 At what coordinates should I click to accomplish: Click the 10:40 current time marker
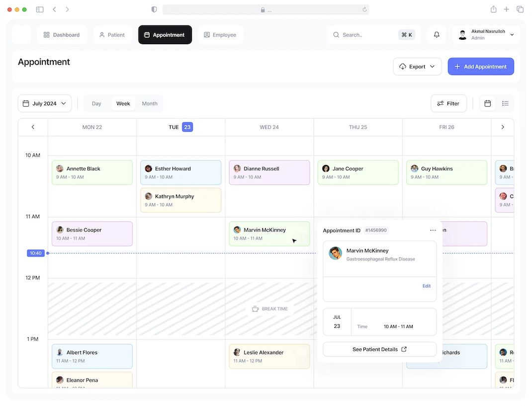[35, 253]
